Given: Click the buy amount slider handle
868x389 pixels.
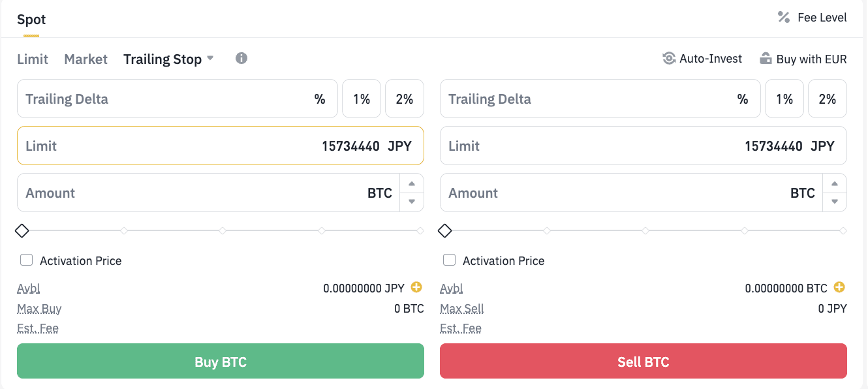Looking at the screenshot, I should tap(22, 230).
